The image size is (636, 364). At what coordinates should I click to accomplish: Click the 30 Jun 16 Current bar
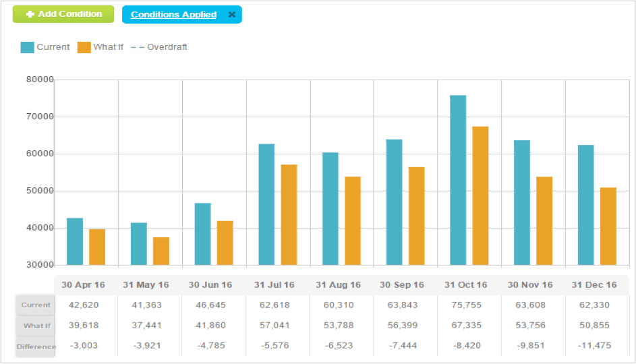[x=202, y=234]
